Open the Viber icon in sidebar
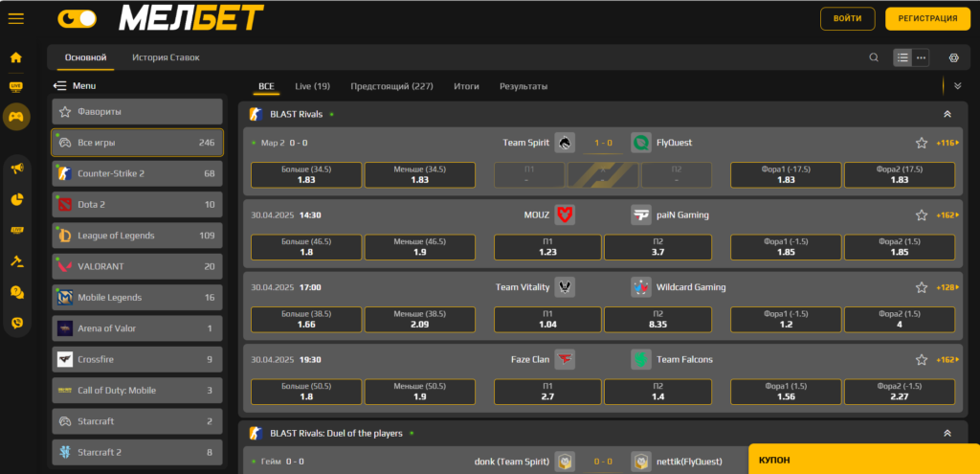 coord(17,323)
